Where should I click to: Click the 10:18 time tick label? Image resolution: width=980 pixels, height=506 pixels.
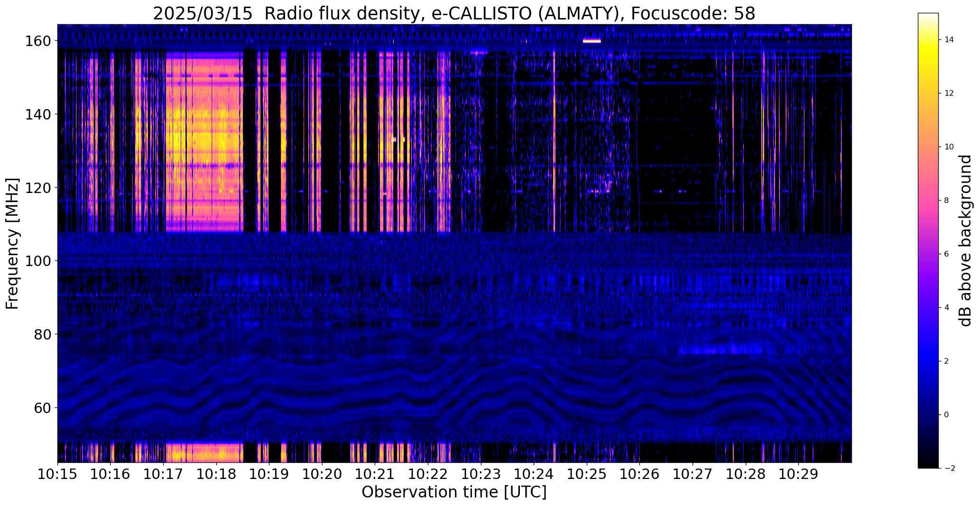click(216, 474)
